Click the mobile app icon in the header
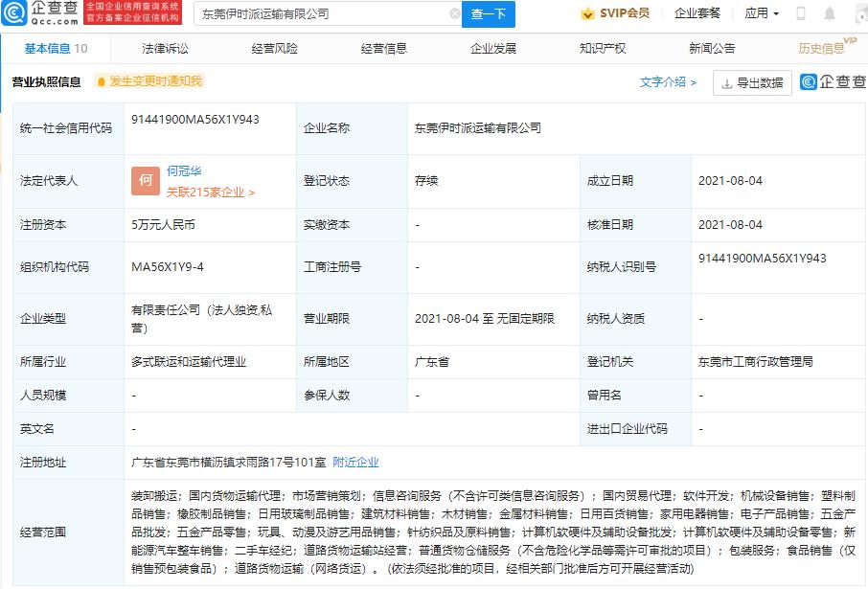Viewport: 868px width, 589px height. tap(800, 12)
